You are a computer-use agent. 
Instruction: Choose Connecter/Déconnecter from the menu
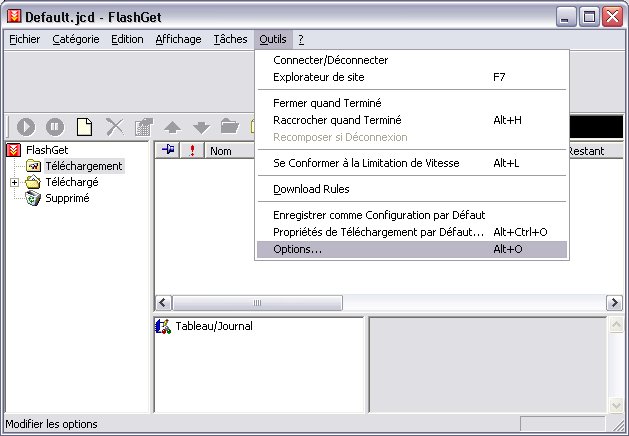point(412,60)
